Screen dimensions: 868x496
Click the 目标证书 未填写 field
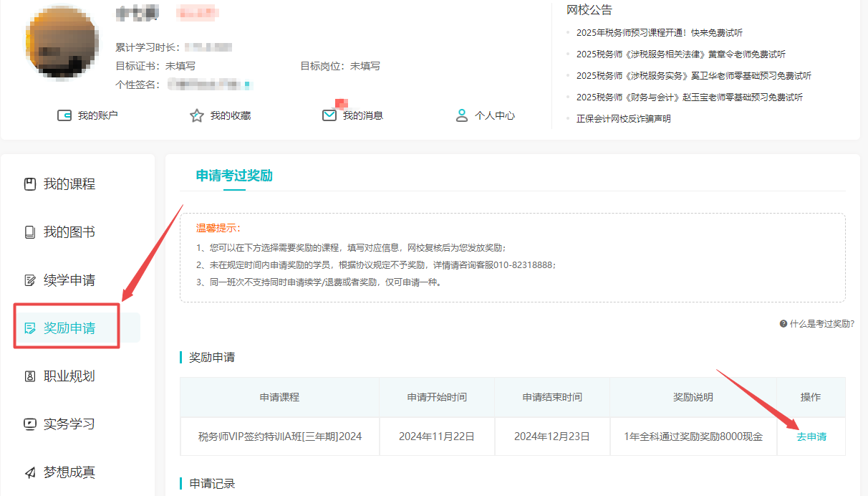point(180,66)
